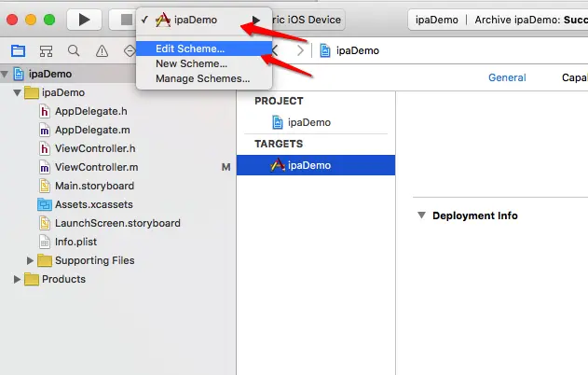The height and width of the screenshot is (375, 588).
Task: Select the checked ipaDemo scheme entry
Action: coord(204,20)
